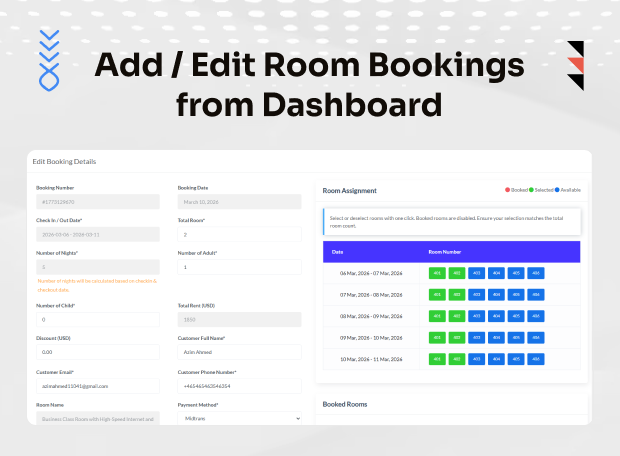Edit the Discount (USD) field
The height and width of the screenshot is (456, 620).
pos(97,352)
